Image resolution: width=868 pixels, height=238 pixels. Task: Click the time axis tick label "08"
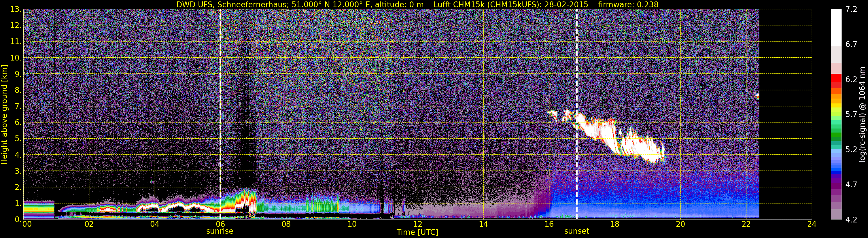tap(286, 224)
